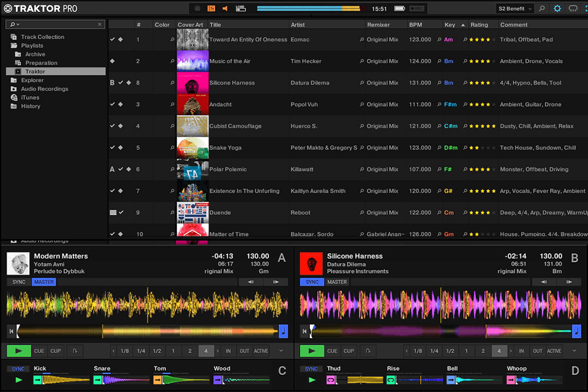588x392 pixels.
Task: Click the orange layout grid indicator icon
Action: tap(211, 8)
